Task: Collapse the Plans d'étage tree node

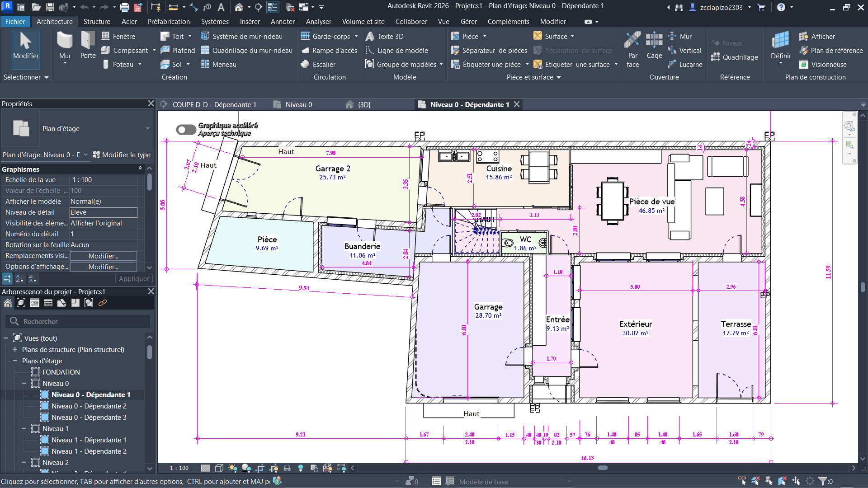Action: 15,361
